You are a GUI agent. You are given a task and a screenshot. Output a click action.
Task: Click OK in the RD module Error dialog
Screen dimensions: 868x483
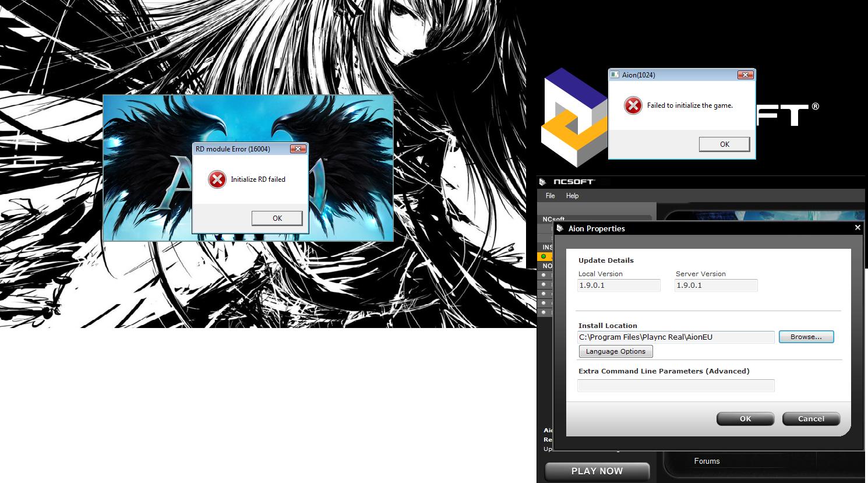[277, 218]
